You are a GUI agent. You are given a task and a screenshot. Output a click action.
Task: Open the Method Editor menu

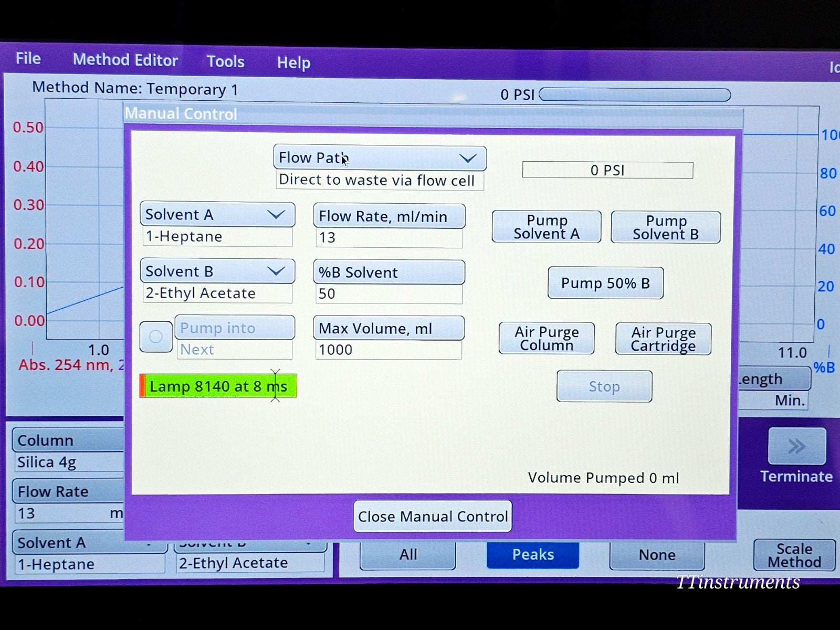pos(125,60)
